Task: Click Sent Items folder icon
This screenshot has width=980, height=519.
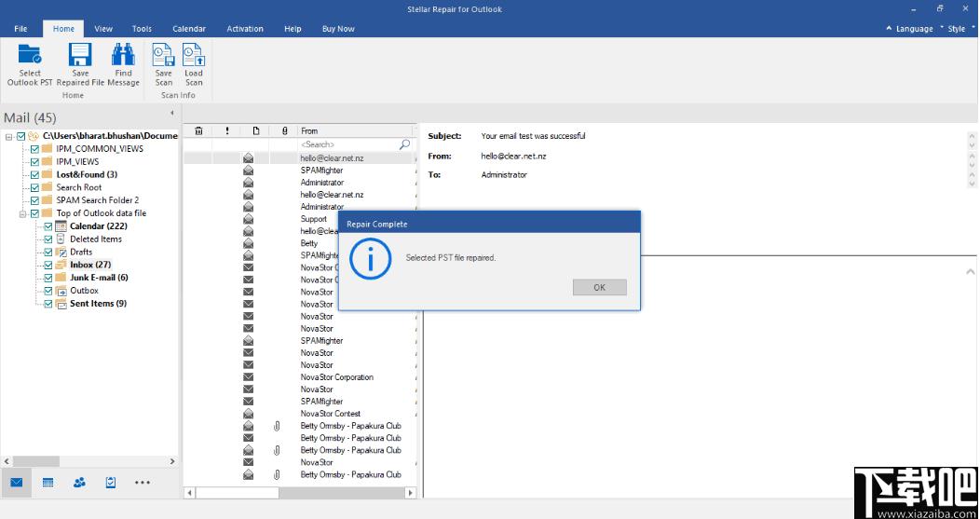Action: click(61, 304)
